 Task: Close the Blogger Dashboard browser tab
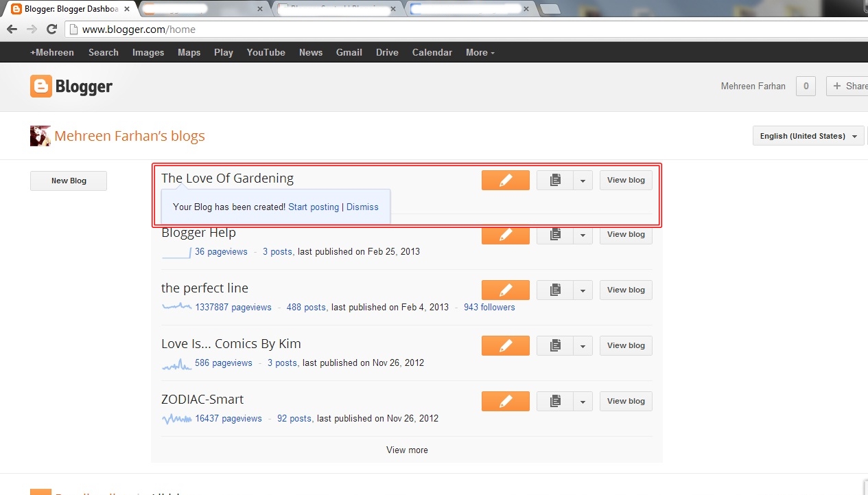tap(126, 10)
